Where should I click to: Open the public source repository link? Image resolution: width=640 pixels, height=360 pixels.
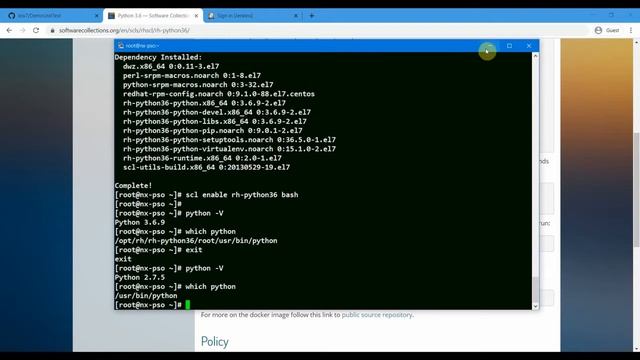click(x=377, y=315)
